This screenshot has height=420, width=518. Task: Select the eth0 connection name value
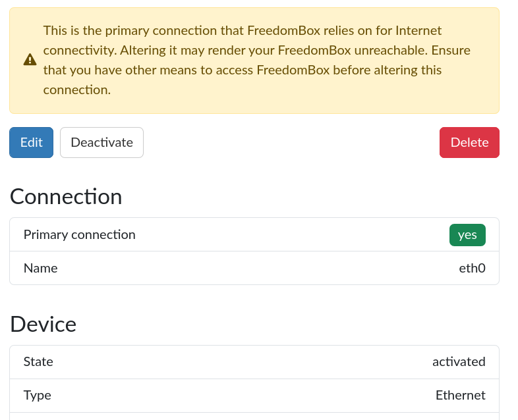[x=472, y=268]
